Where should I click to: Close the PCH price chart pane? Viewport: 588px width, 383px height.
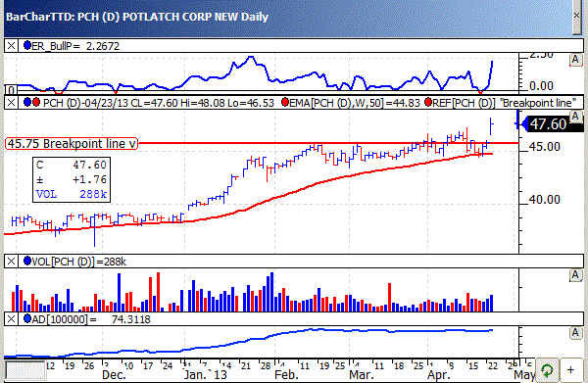pyautogui.click(x=11, y=102)
